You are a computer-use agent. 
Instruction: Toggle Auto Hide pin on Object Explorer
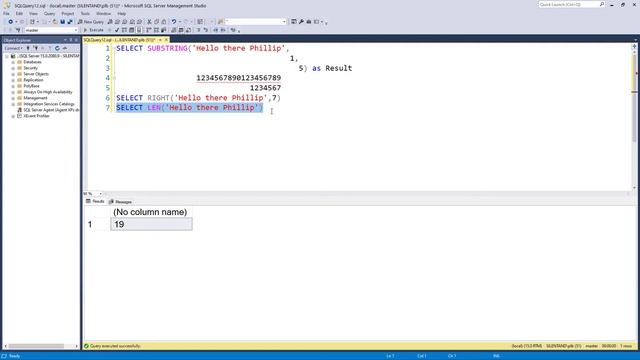71,40
